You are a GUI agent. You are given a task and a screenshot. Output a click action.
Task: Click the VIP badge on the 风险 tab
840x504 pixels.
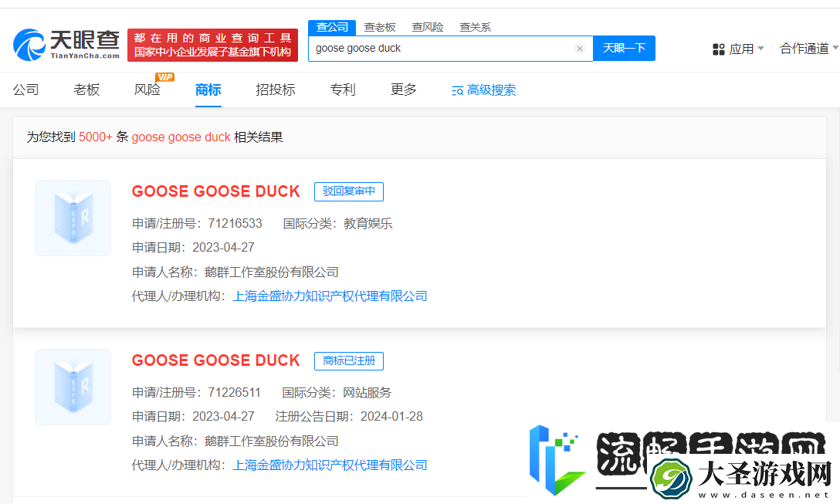[164, 77]
